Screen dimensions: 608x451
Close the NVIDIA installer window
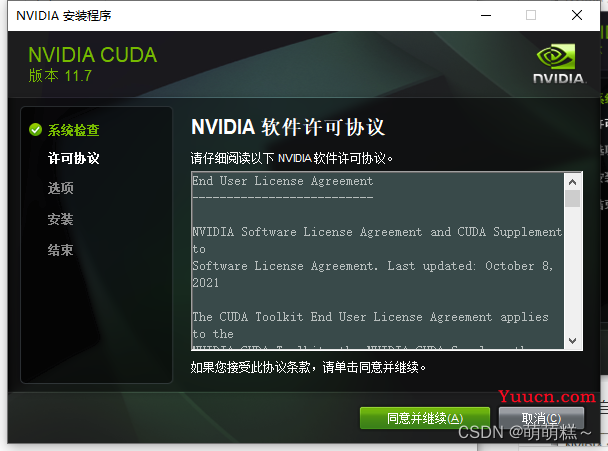[x=577, y=15]
